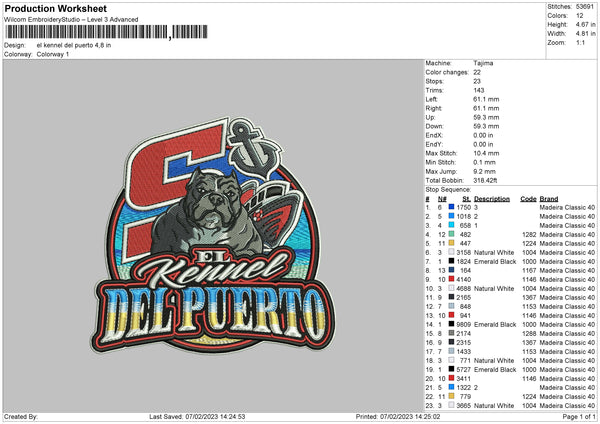Select thread code 1282
Screen dimensions: 600x424
pos(529,234)
